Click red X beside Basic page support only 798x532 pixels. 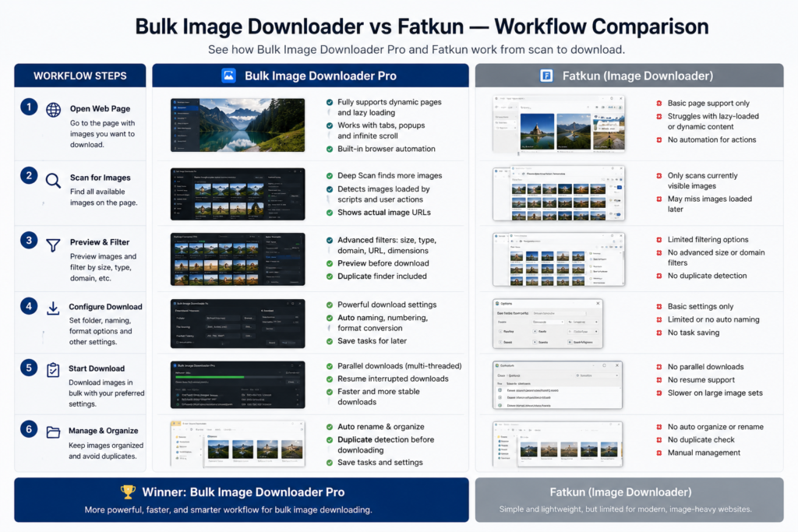tap(659, 104)
